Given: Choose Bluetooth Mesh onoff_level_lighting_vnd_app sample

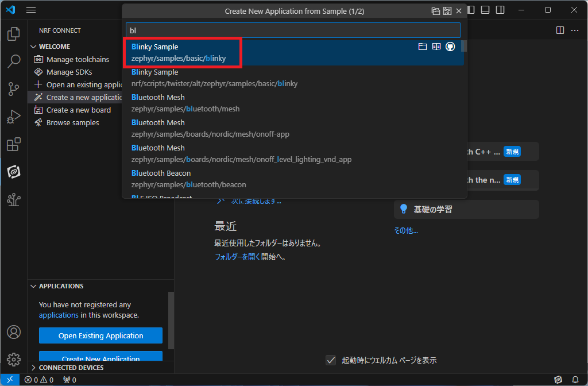Looking at the screenshot, I should click(x=293, y=153).
